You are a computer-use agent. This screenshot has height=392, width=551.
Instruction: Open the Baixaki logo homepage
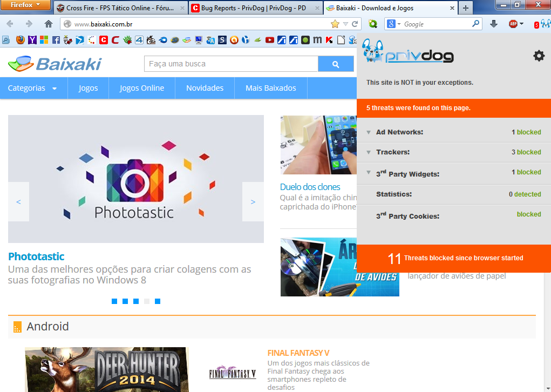(x=55, y=64)
